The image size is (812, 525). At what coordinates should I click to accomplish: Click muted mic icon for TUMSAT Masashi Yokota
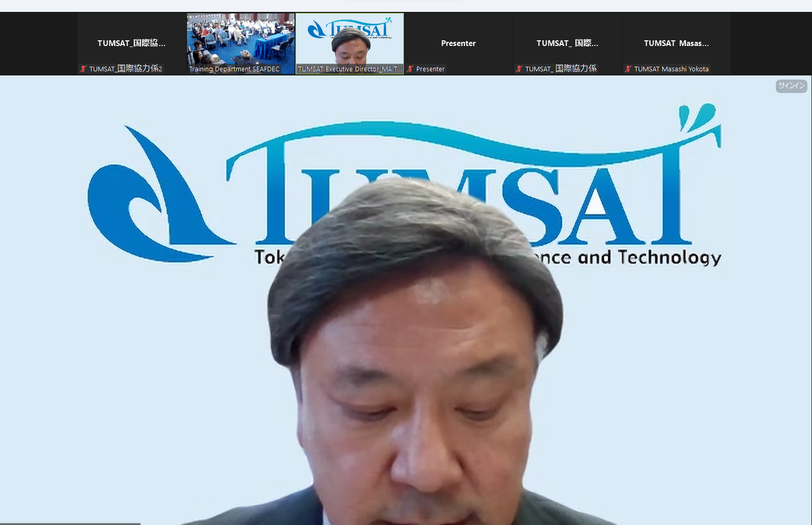point(628,69)
